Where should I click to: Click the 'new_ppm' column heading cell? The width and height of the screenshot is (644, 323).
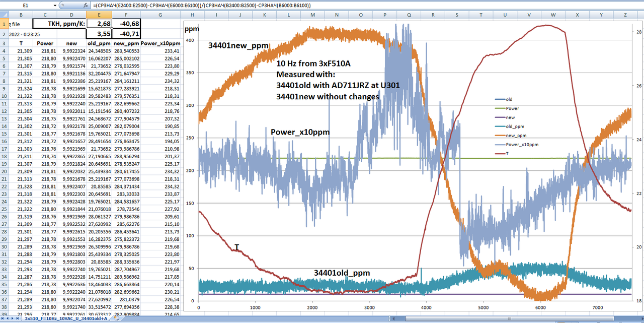126,43
